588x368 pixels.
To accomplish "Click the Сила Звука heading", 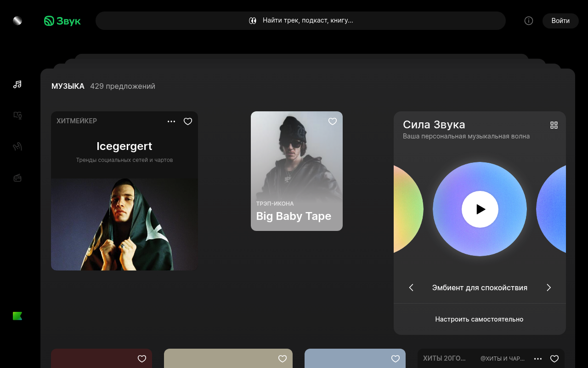I will 434,125.
